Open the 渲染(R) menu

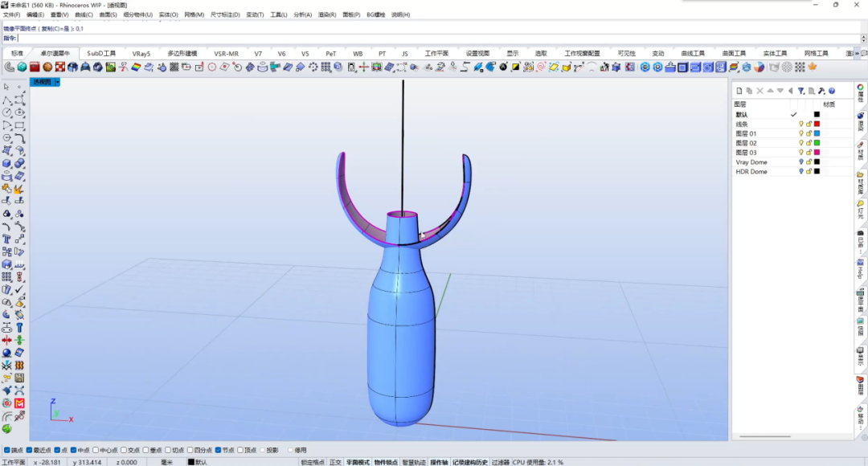(326, 15)
